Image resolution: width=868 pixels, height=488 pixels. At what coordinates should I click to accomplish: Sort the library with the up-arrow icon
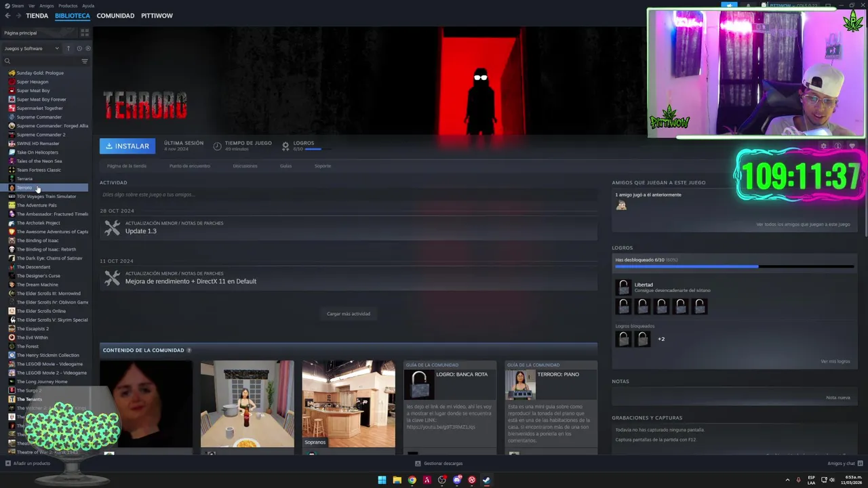pos(68,48)
